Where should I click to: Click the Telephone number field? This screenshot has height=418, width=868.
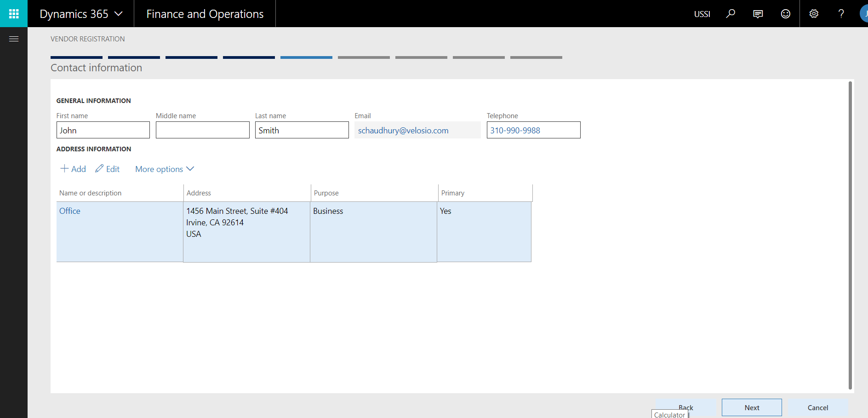(x=533, y=130)
